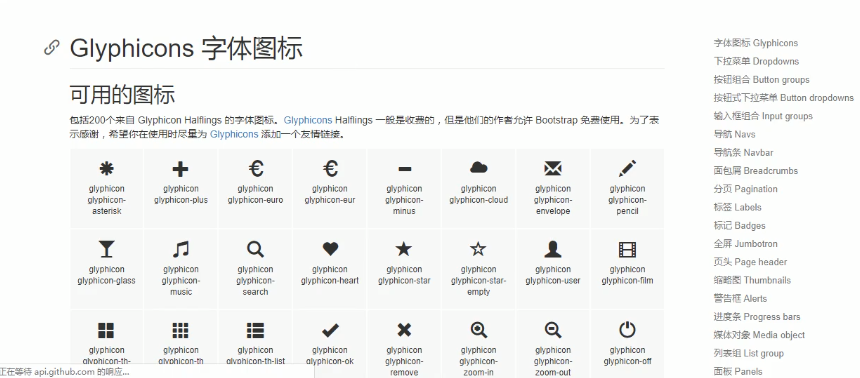Click the glyphicon-user icon

[x=553, y=250]
